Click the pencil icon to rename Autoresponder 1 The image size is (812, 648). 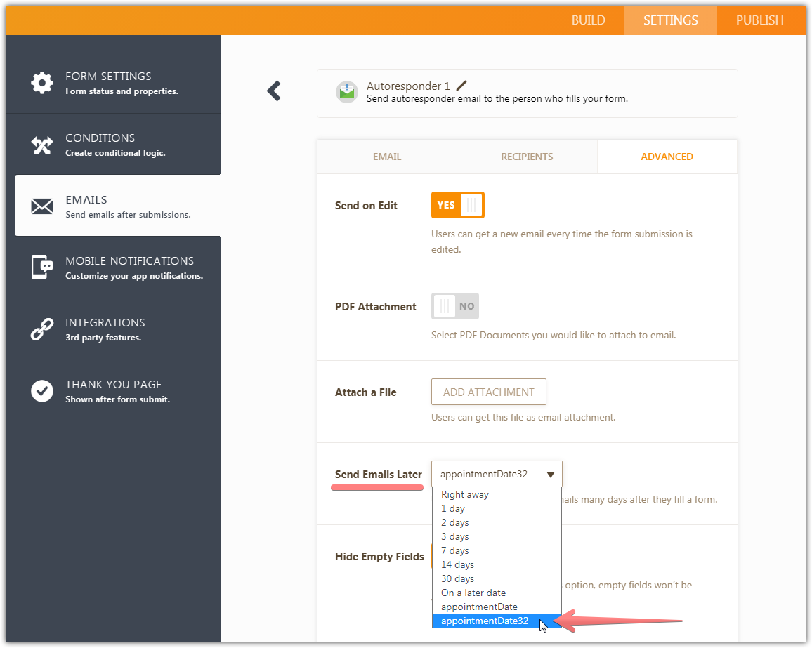tap(461, 86)
